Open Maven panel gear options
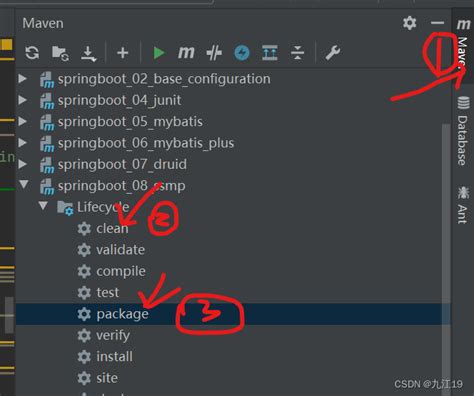The image size is (474, 396). [x=410, y=23]
